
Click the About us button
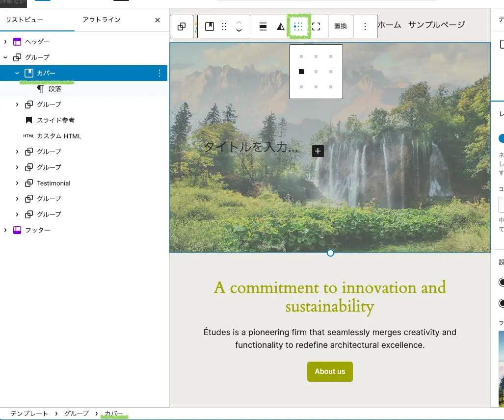pos(330,371)
